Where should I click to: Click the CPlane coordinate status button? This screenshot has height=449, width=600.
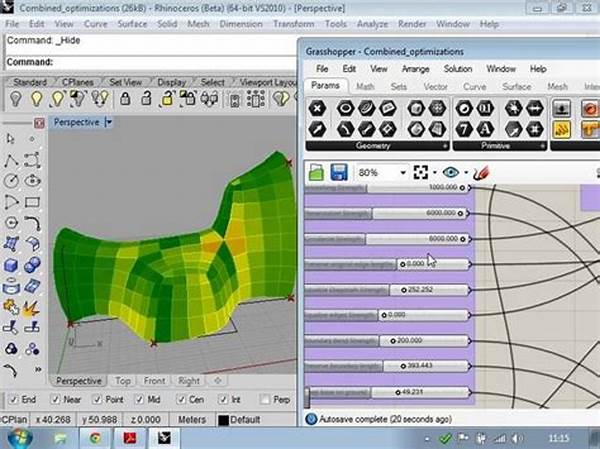click(x=14, y=420)
